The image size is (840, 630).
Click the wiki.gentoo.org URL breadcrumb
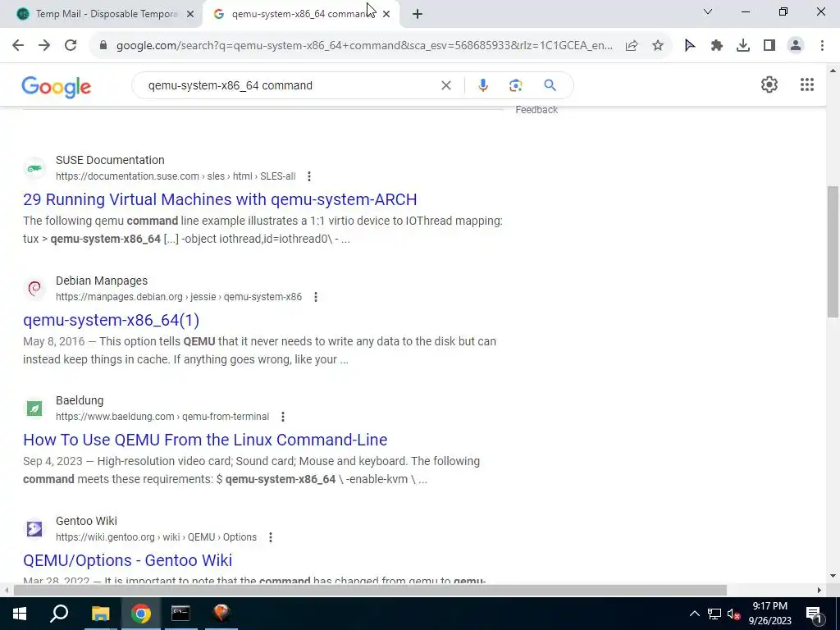coord(156,536)
